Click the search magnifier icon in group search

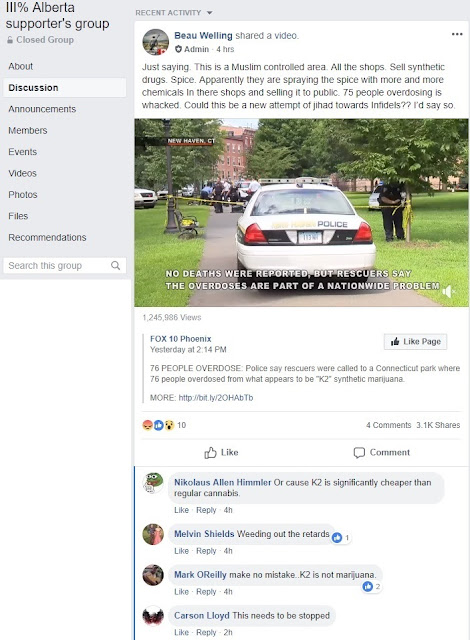(115, 266)
